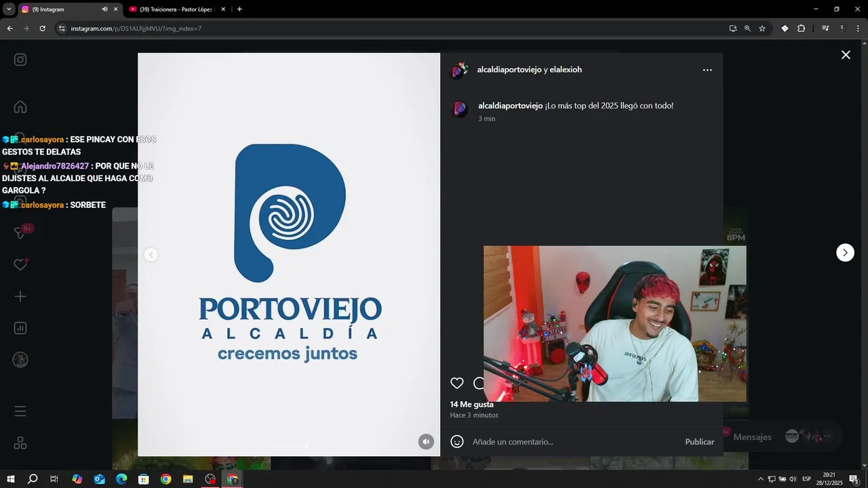Open a new browser tab

pos(239,9)
